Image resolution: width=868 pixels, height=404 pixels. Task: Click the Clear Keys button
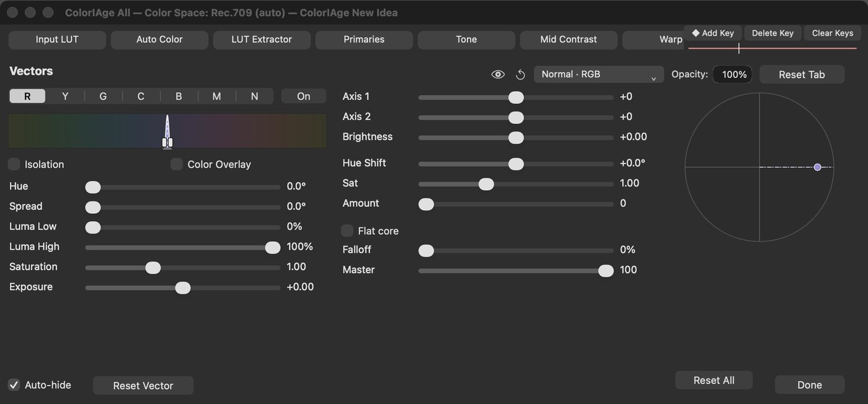pyautogui.click(x=833, y=33)
